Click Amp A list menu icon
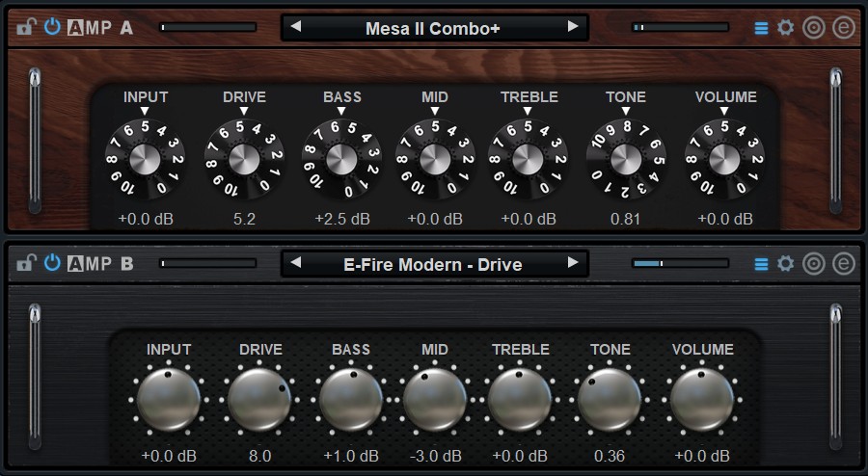 761,27
